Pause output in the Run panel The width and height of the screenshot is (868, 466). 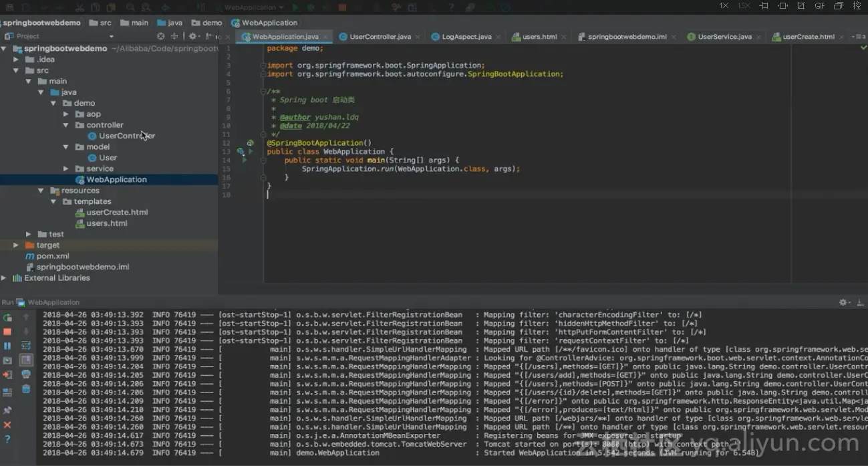7,346
